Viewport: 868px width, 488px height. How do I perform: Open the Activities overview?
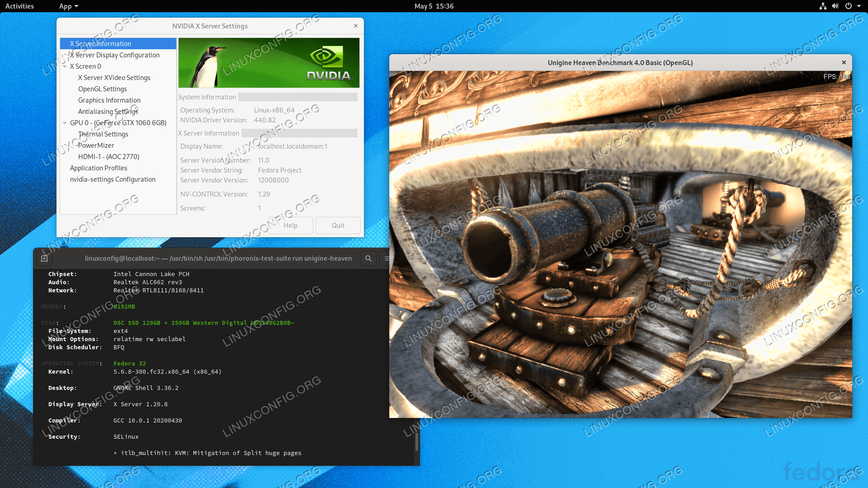click(19, 6)
